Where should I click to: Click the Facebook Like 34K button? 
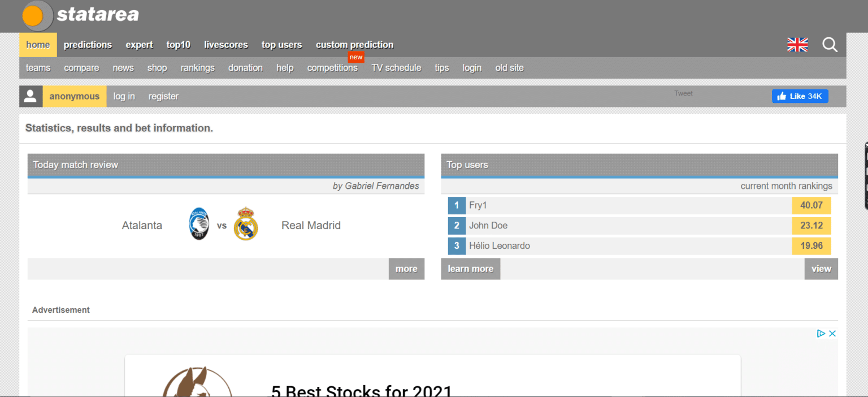click(800, 96)
